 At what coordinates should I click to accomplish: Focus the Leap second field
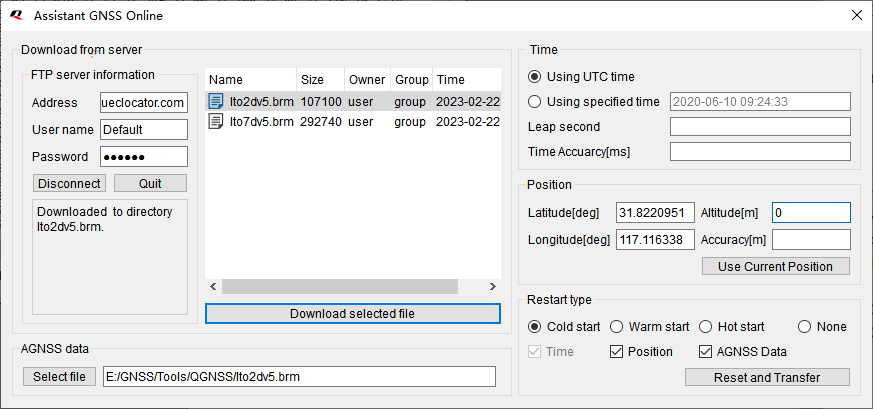[760, 126]
